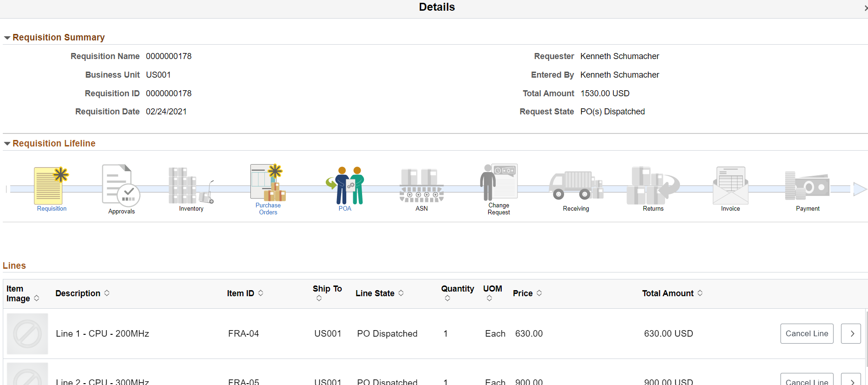Click the Line 1 item image placeholder

point(27,334)
